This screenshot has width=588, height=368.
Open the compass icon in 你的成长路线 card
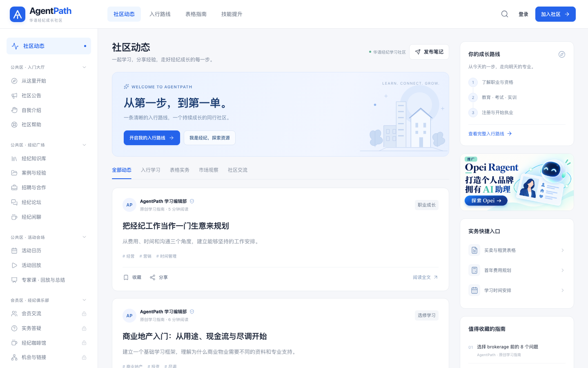click(x=562, y=54)
